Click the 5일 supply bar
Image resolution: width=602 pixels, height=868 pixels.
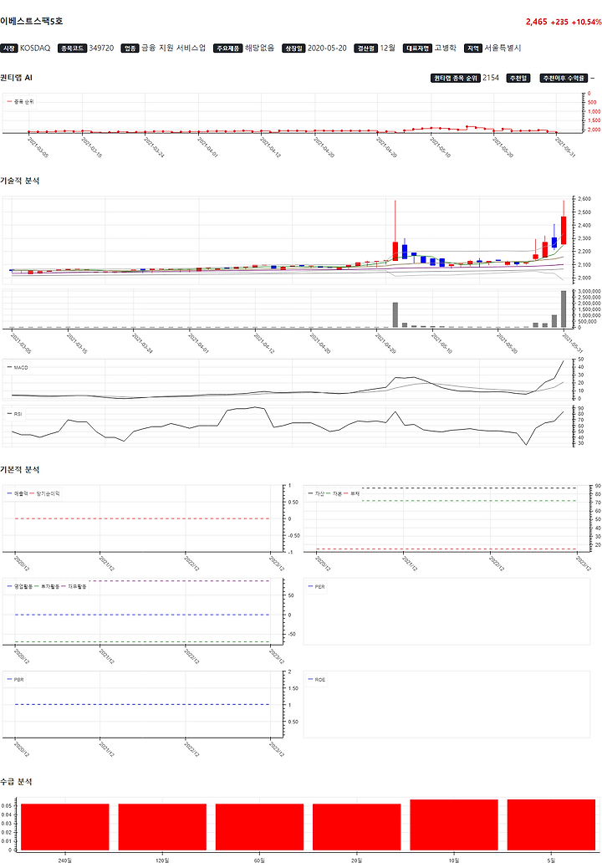pyautogui.click(x=551, y=825)
